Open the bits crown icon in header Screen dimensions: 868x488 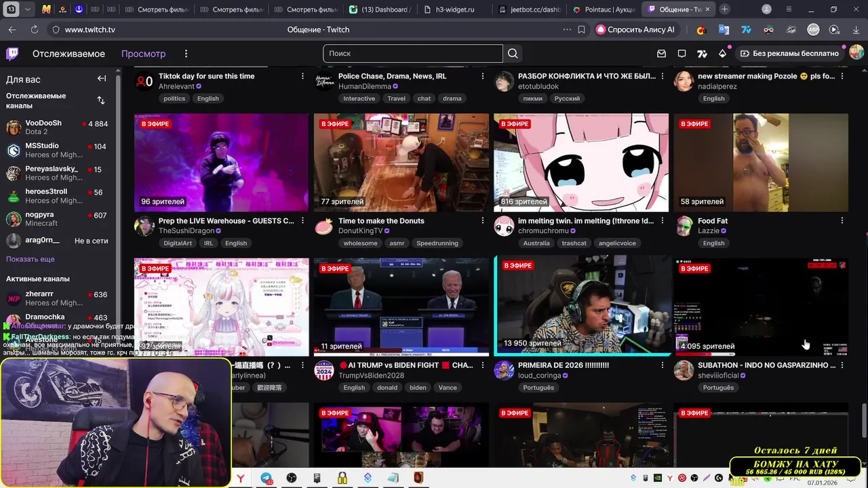(722, 54)
